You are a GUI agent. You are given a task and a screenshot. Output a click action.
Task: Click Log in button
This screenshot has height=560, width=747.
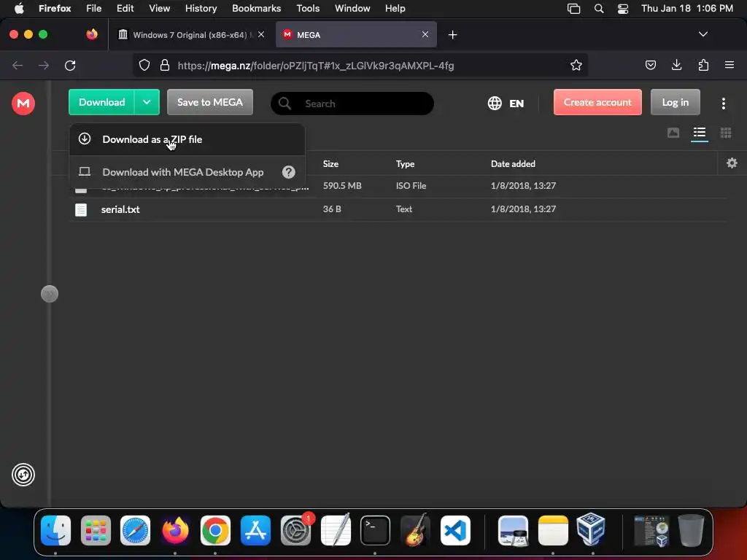pyautogui.click(x=675, y=102)
